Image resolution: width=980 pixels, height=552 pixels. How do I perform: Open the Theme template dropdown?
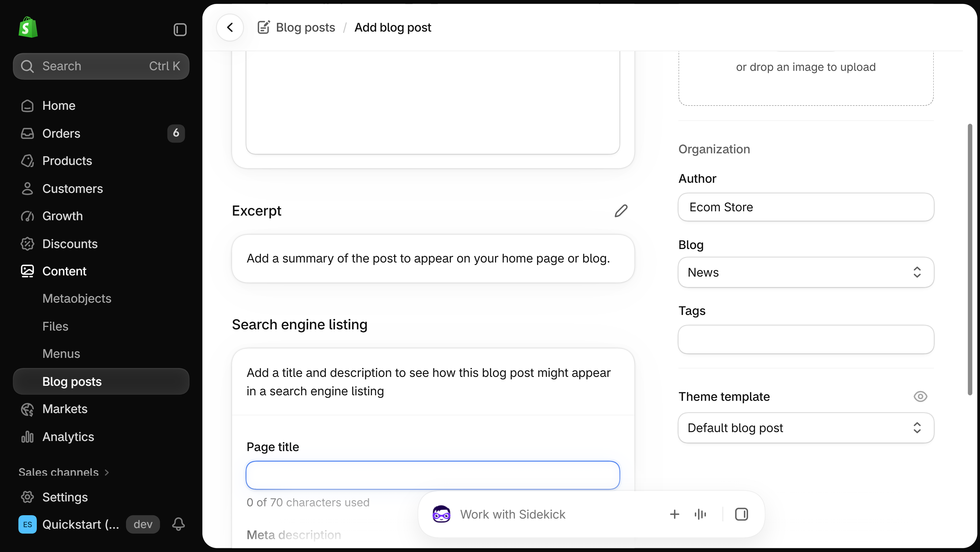(806, 427)
